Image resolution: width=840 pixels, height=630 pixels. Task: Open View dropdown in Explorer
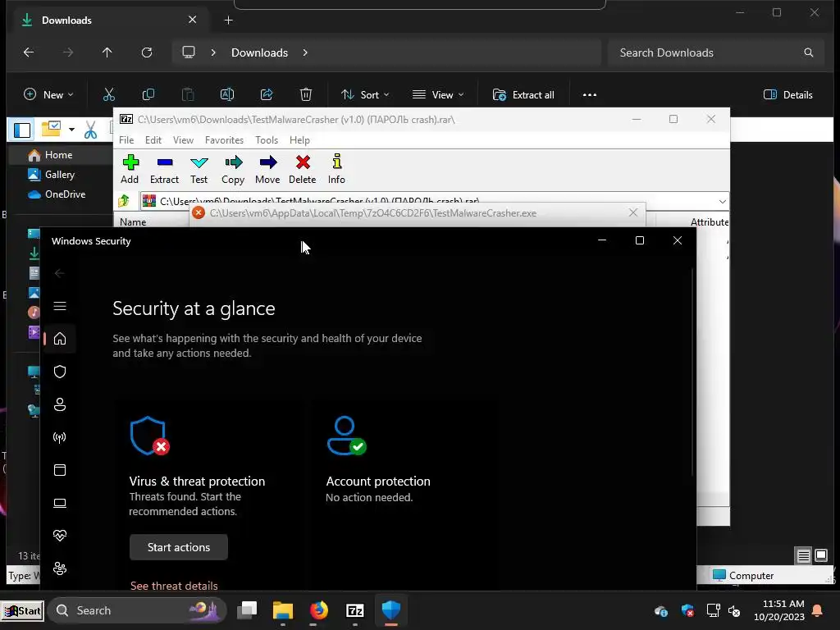point(438,95)
